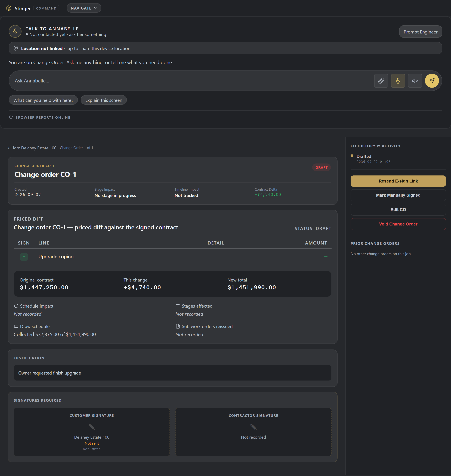This screenshot has width=451, height=476.
Task: Click the pen icon in Customer Signature box
Action: click(x=92, y=427)
